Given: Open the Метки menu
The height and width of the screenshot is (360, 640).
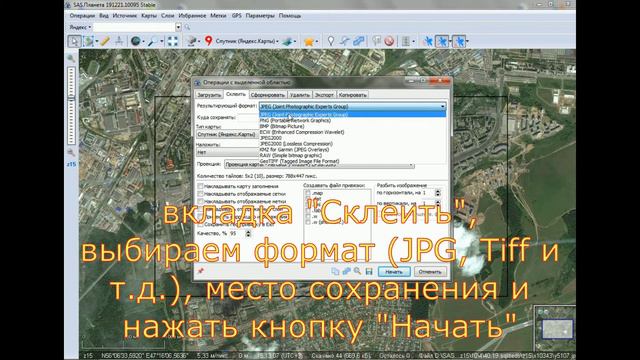Looking at the screenshot, I should (218, 16).
